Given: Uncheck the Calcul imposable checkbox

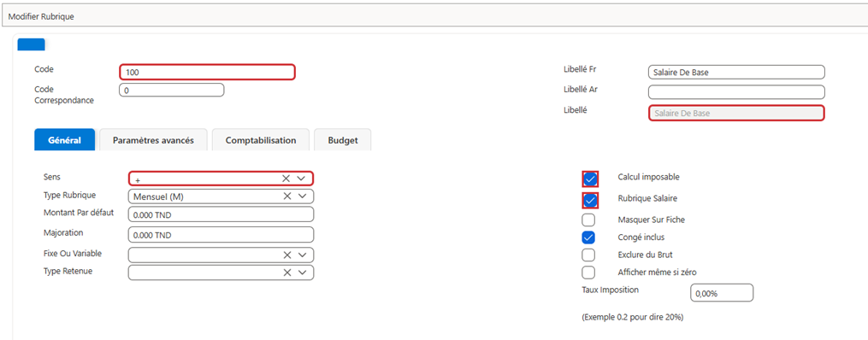Looking at the screenshot, I should pyautogui.click(x=589, y=179).
